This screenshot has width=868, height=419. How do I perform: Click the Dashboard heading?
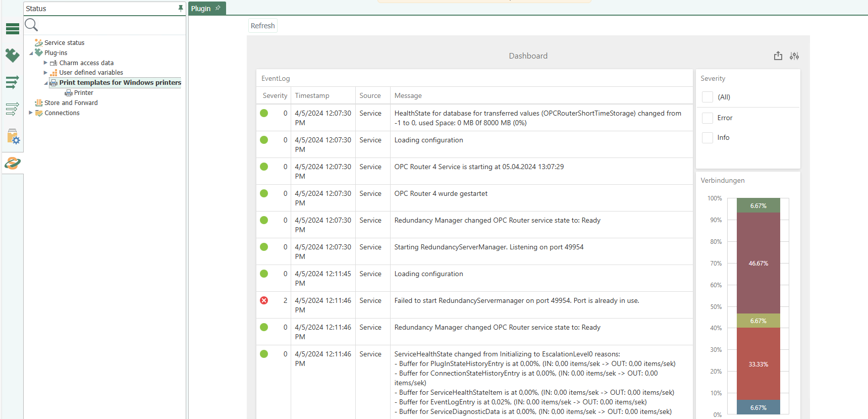point(528,56)
